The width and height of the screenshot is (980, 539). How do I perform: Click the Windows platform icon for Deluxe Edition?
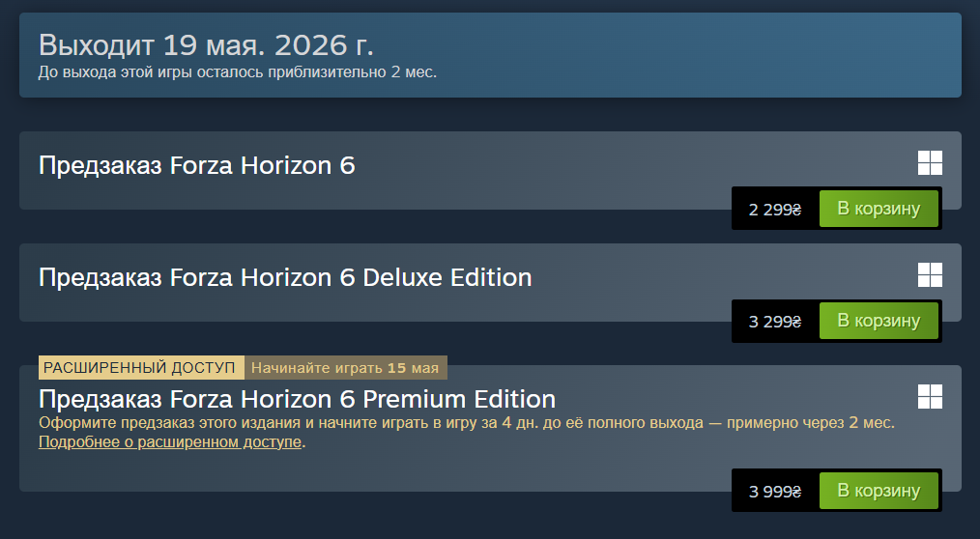[x=930, y=275]
